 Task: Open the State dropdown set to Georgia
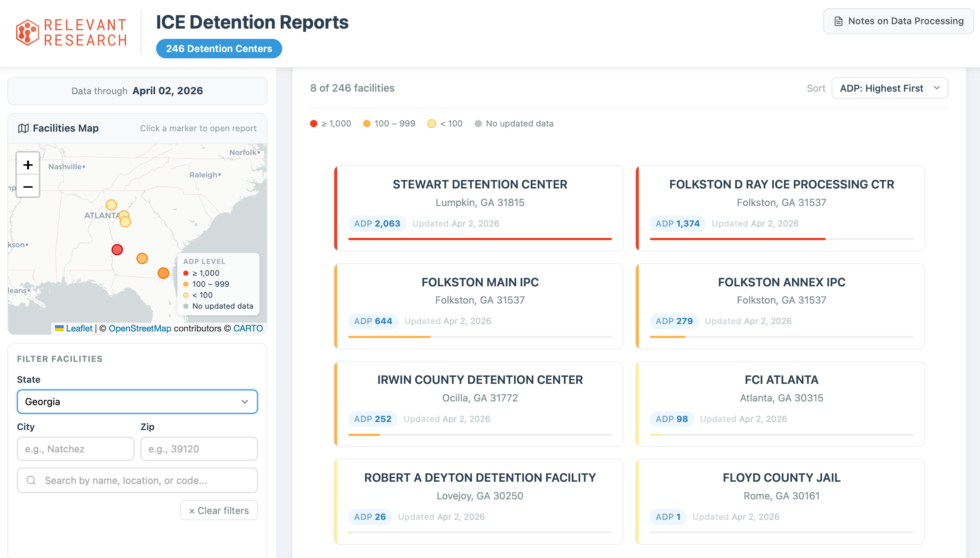point(137,402)
